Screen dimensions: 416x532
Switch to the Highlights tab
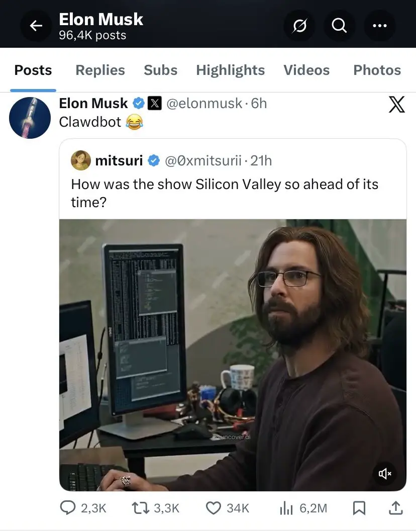pos(230,70)
